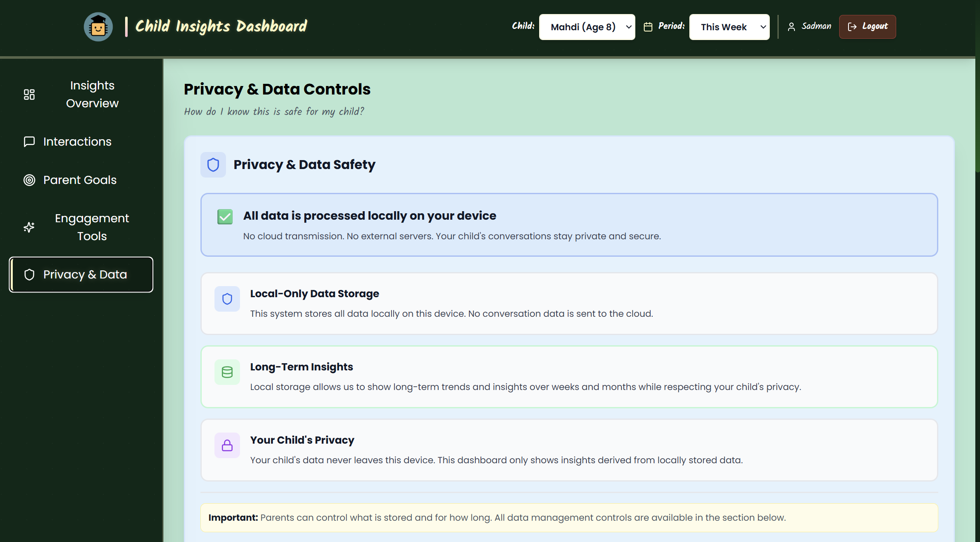Click chevron arrow on Mahdi (Age 8) dropdown

629,27
